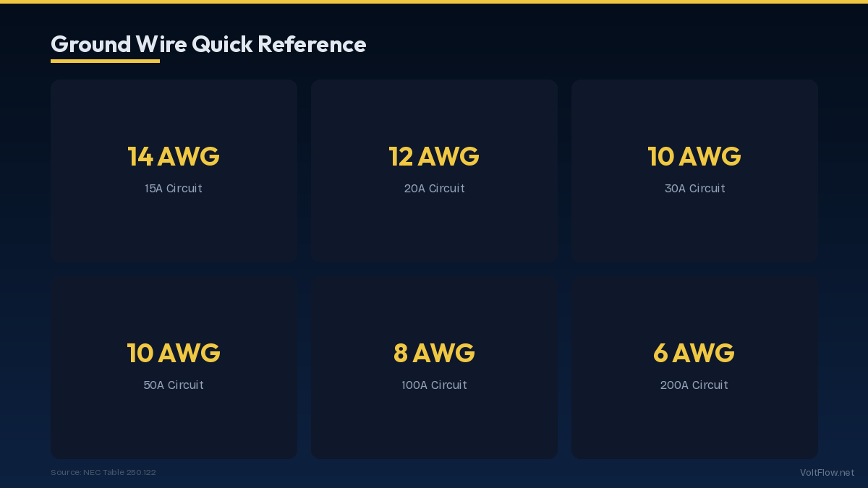Click the yellow accent bar at the top
Screen dimensions: 868x488
434,1
